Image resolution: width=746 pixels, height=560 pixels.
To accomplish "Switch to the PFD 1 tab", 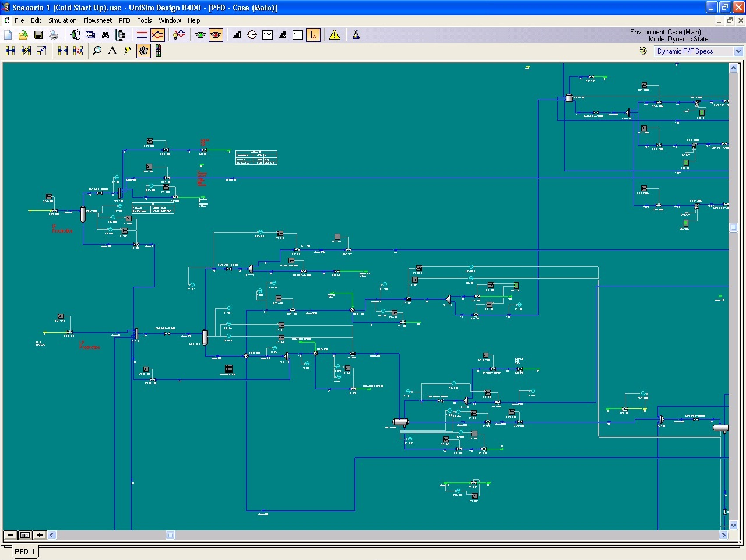I will pyautogui.click(x=24, y=551).
